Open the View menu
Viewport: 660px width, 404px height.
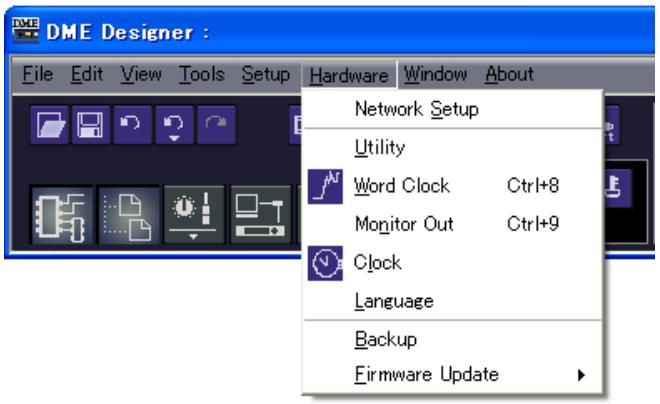pyautogui.click(x=141, y=74)
